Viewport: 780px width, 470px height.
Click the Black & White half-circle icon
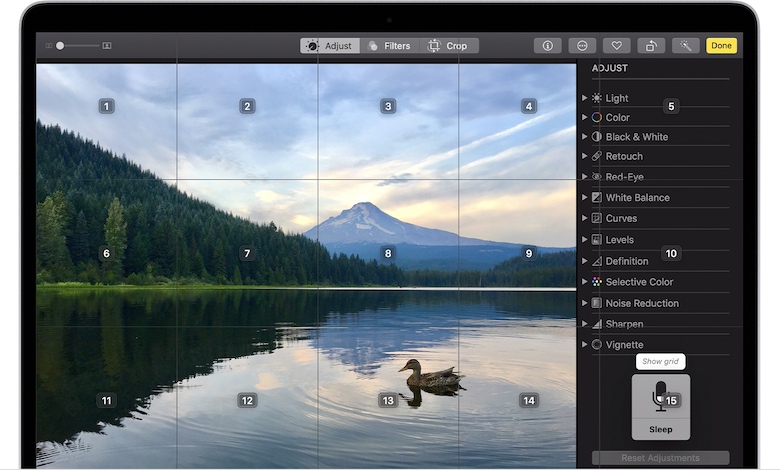click(x=597, y=136)
